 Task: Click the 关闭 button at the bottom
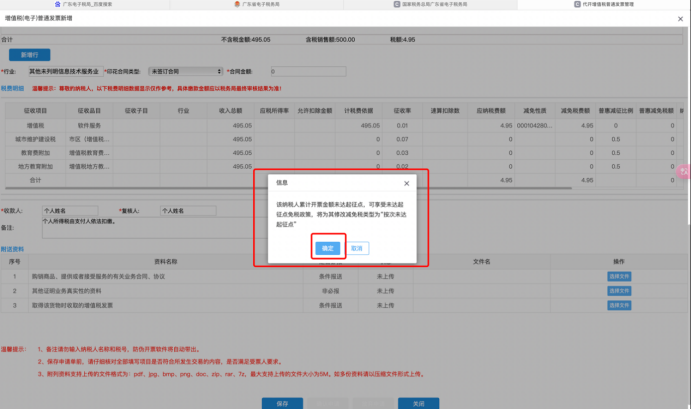click(x=418, y=403)
